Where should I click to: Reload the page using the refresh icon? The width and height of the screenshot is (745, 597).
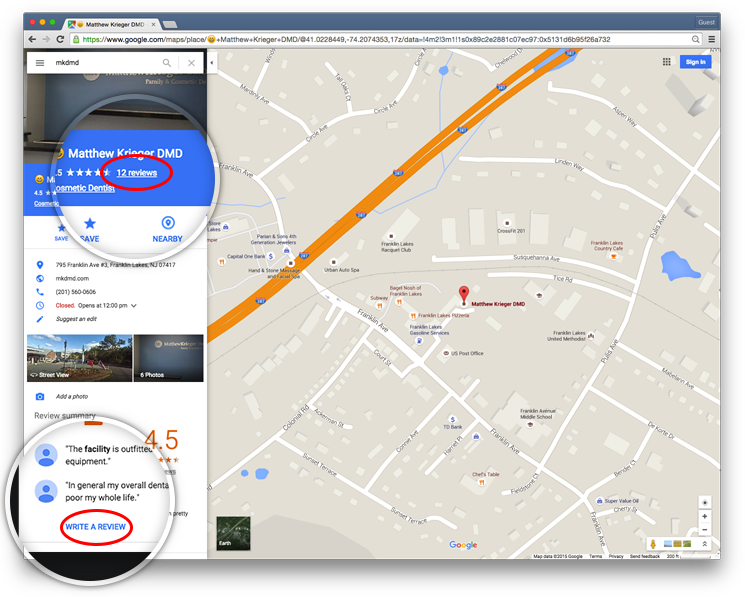click(x=60, y=39)
